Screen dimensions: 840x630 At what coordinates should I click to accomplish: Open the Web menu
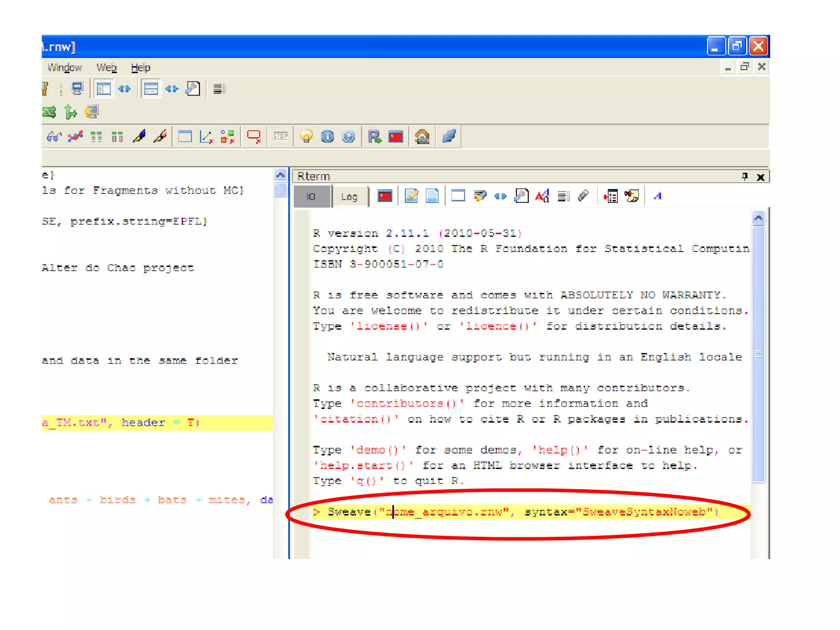[x=106, y=68]
